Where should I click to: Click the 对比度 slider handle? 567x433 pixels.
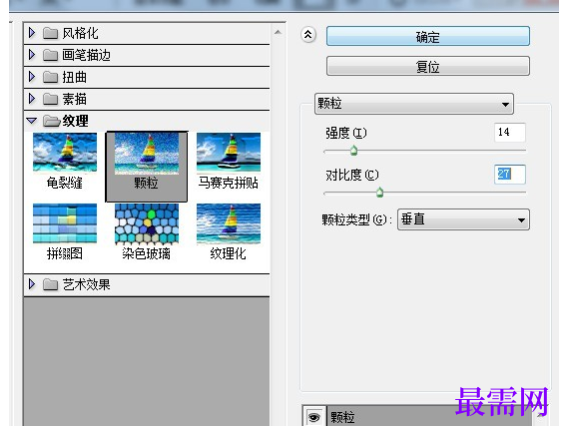pos(379,192)
